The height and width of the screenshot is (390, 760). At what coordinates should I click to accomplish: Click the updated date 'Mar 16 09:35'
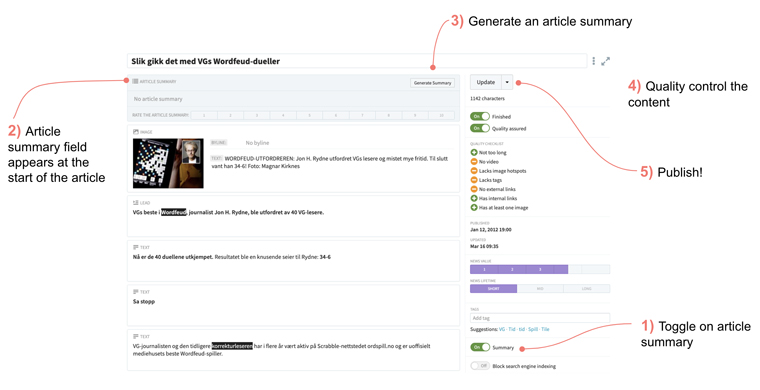tap(484, 246)
